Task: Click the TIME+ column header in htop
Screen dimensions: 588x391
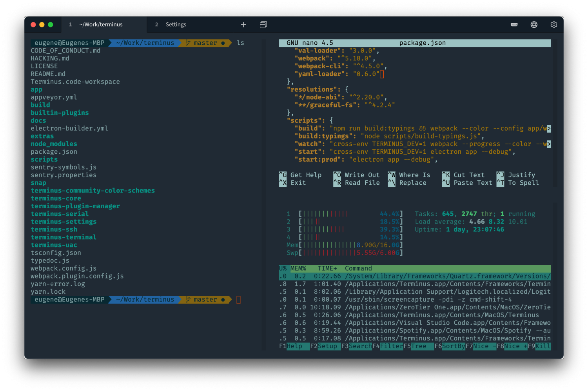Action: [327, 269]
